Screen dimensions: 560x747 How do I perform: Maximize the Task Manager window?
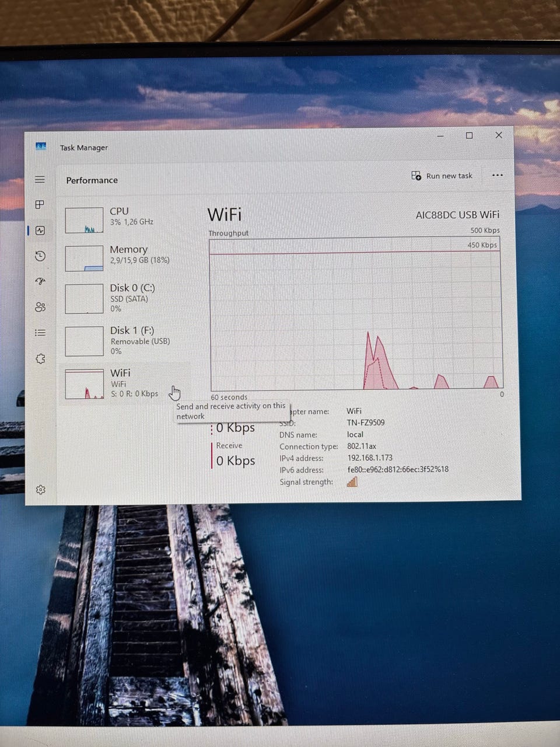tap(469, 135)
